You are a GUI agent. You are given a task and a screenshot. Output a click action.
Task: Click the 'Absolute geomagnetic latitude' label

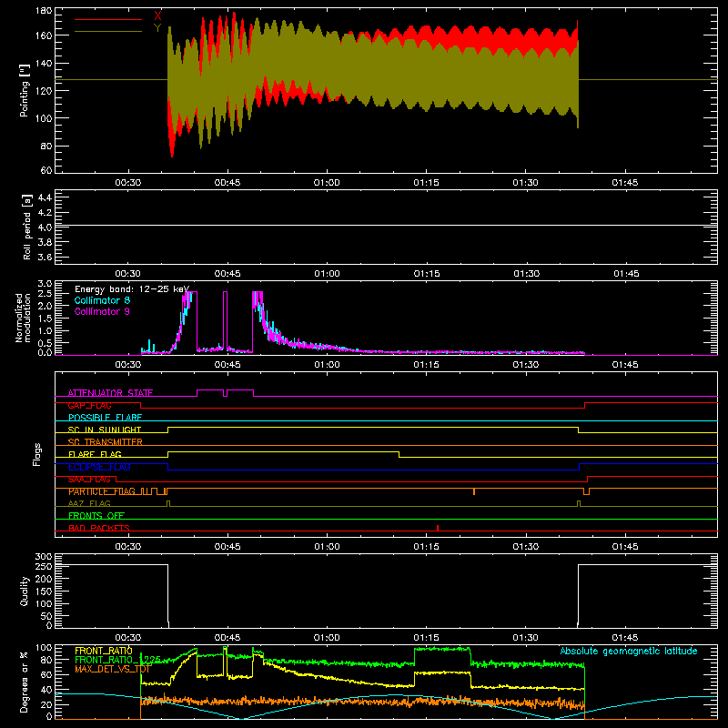coord(629,651)
